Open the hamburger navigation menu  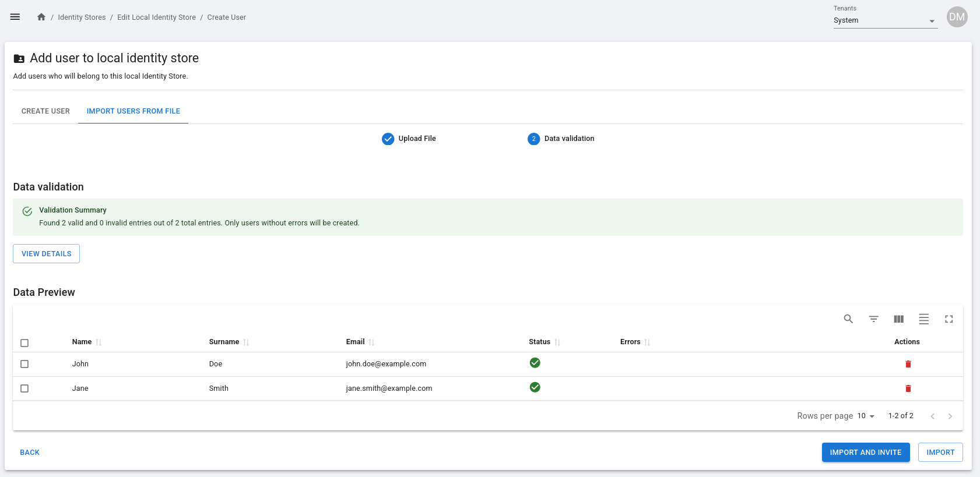click(15, 17)
